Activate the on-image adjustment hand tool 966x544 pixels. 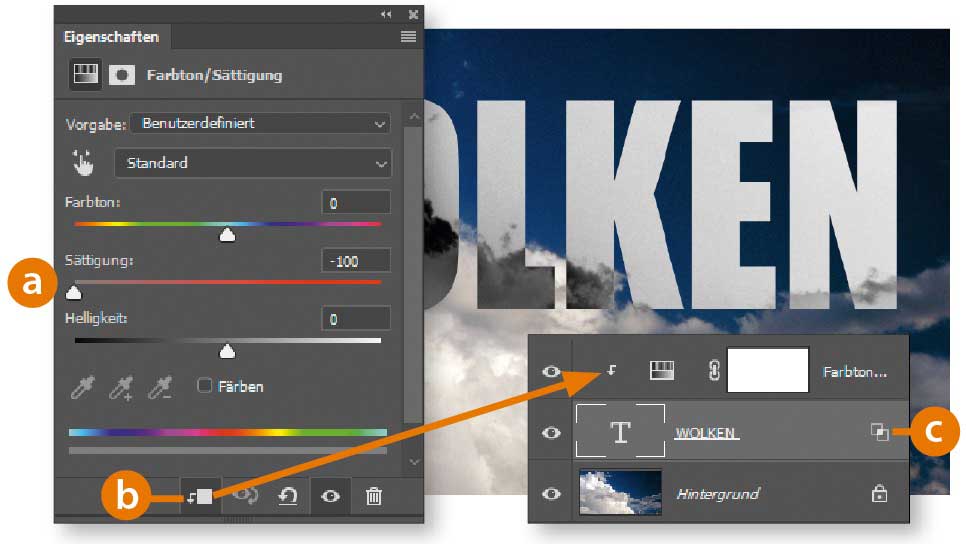(83, 163)
